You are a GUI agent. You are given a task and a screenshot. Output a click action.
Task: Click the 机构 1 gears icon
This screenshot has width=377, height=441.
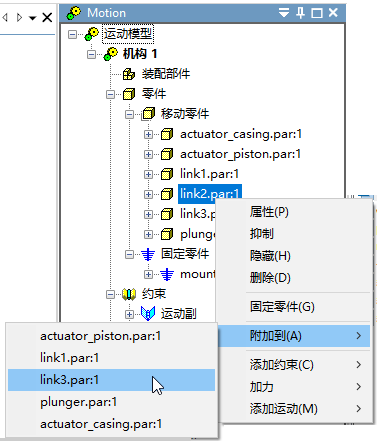click(111, 54)
